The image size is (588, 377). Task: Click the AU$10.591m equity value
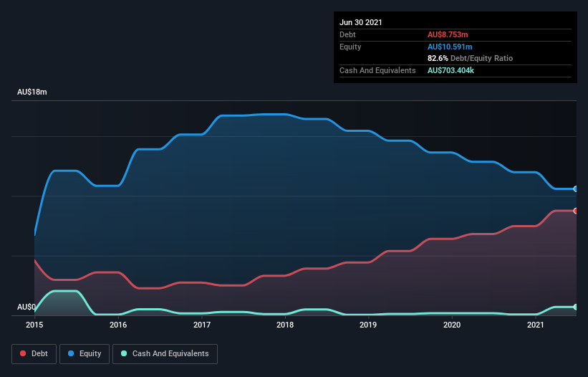tap(450, 47)
